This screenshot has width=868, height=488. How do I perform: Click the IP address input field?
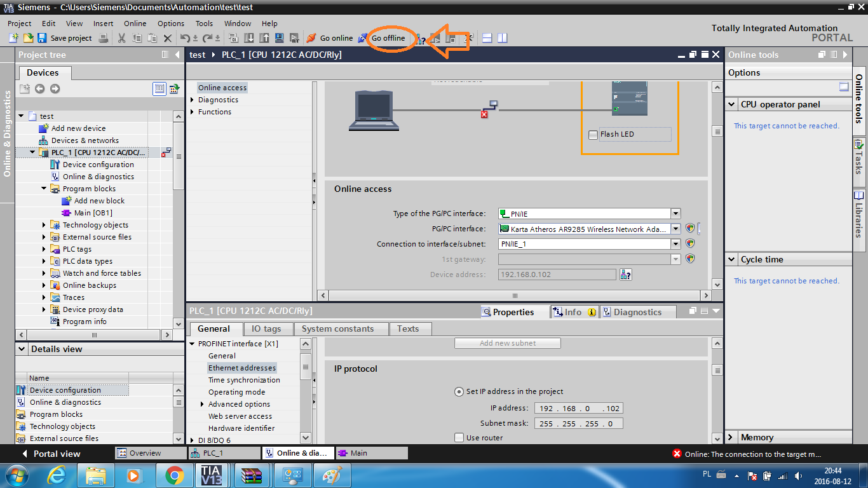tap(578, 409)
